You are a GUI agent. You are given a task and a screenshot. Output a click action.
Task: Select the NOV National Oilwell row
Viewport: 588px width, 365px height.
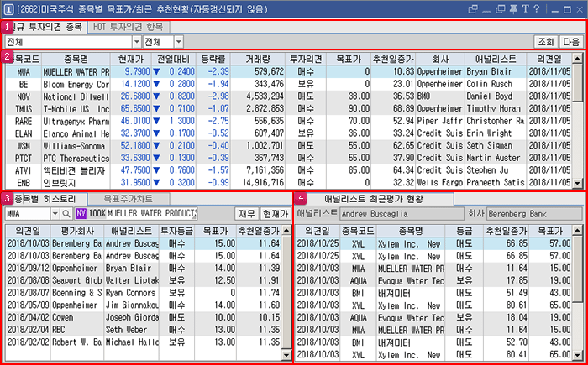coord(289,96)
